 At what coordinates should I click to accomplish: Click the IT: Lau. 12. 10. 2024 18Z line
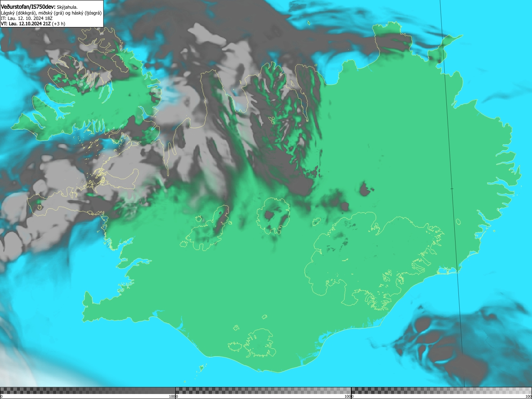pos(27,18)
